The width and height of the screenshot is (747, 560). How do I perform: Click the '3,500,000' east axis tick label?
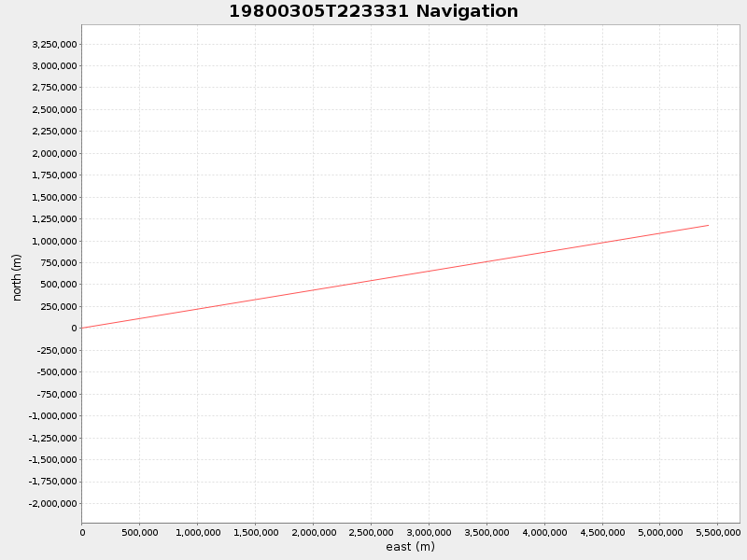click(486, 532)
